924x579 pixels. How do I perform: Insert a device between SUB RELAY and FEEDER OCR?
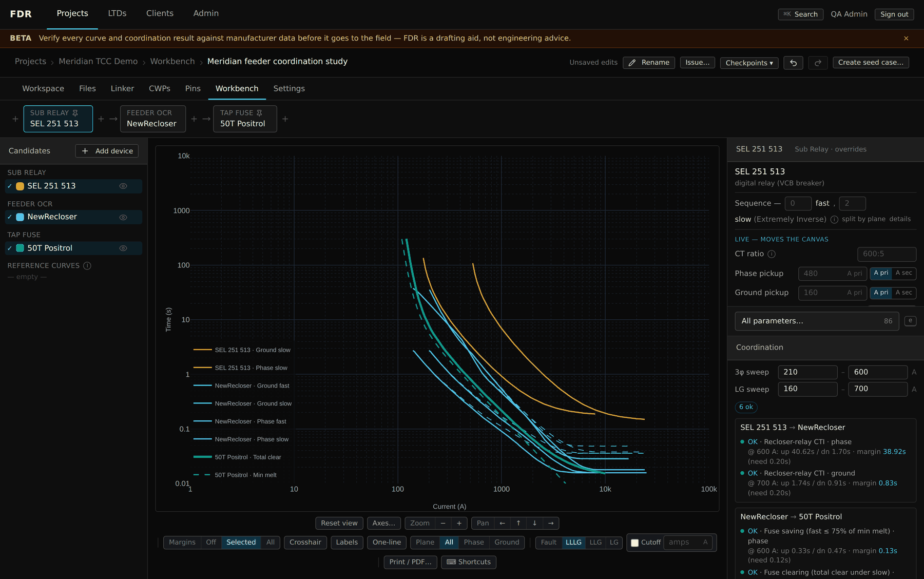coord(101,119)
